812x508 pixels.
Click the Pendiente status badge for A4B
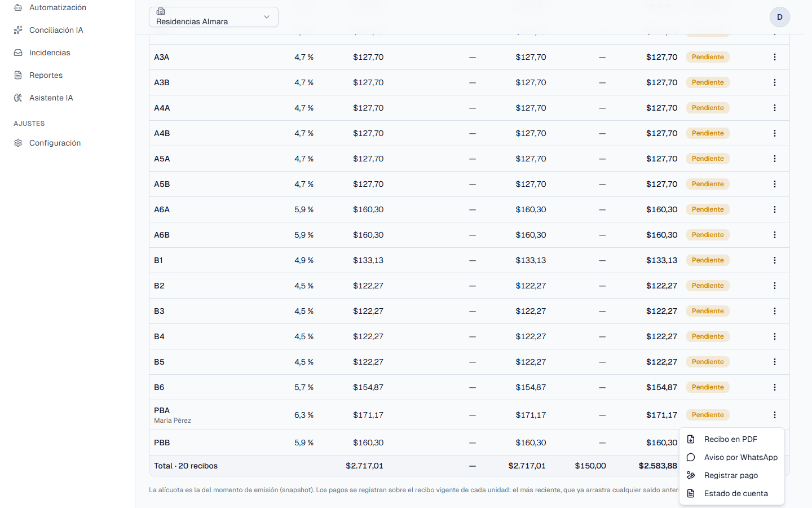pos(708,133)
